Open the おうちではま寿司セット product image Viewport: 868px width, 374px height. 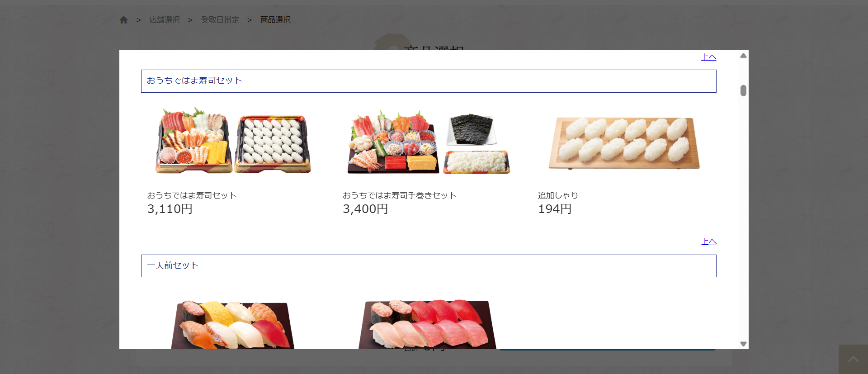coord(233,141)
